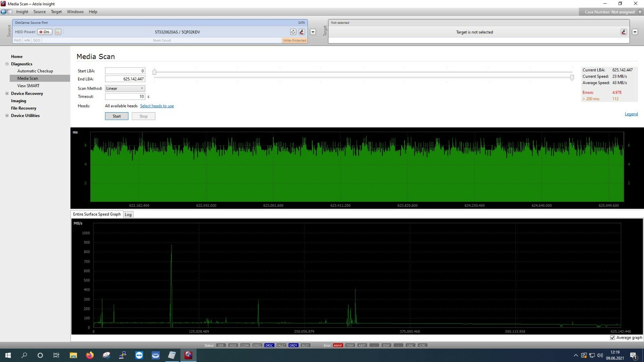
Task: Open the Help menu
Action: pyautogui.click(x=93, y=12)
